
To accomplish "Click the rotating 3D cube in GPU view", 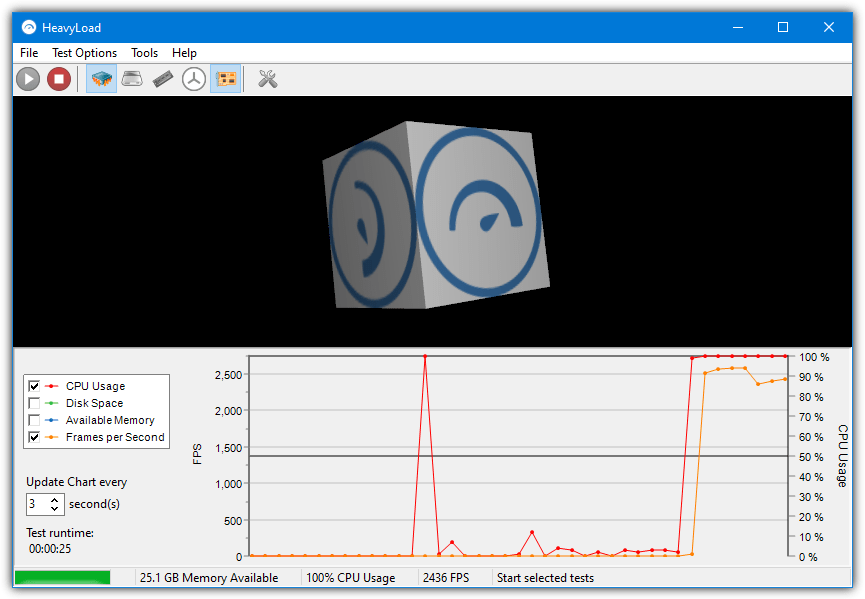I will [436, 215].
